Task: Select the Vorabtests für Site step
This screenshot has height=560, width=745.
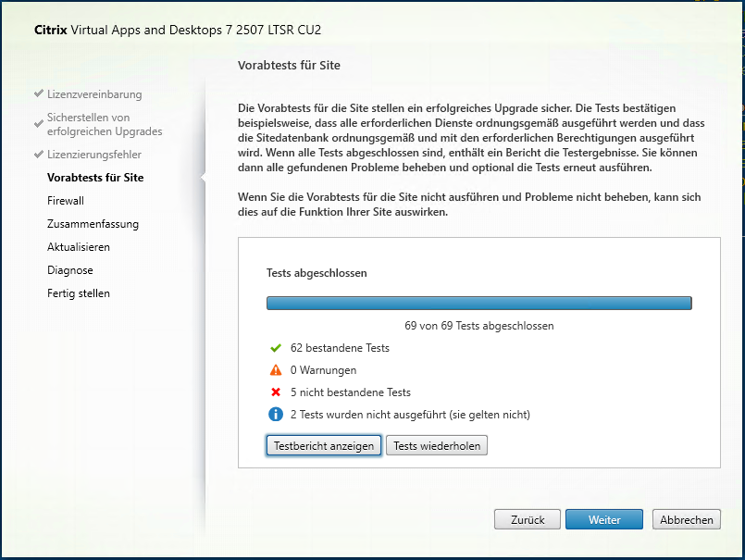Action: pyautogui.click(x=95, y=178)
